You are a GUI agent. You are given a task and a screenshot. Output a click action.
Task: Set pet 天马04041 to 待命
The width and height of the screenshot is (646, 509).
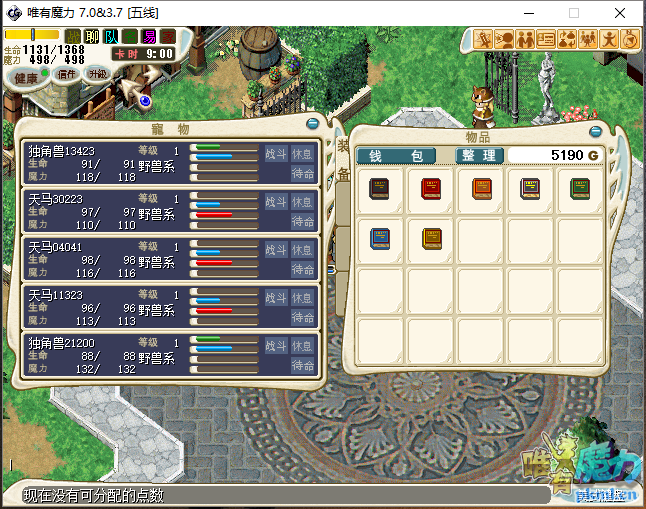[x=303, y=270]
